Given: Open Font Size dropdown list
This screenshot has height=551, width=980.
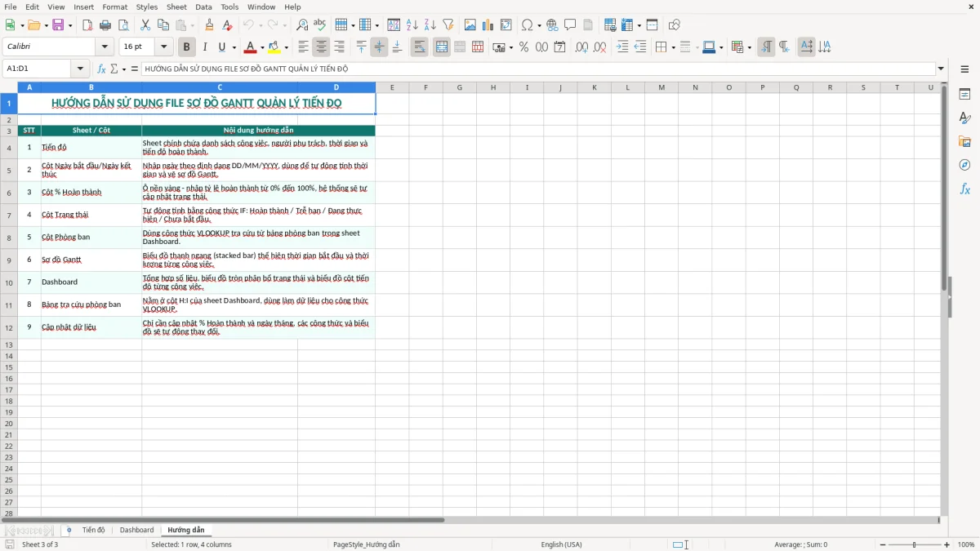Looking at the screenshot, I should 164,47.
